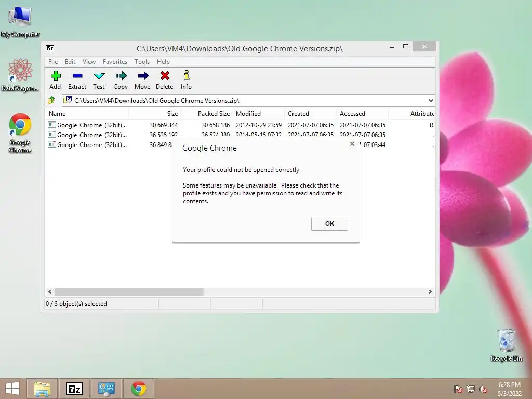Go up one folder level icon
The width and height of the screenshot is (532, 399).
click(51, 100)
